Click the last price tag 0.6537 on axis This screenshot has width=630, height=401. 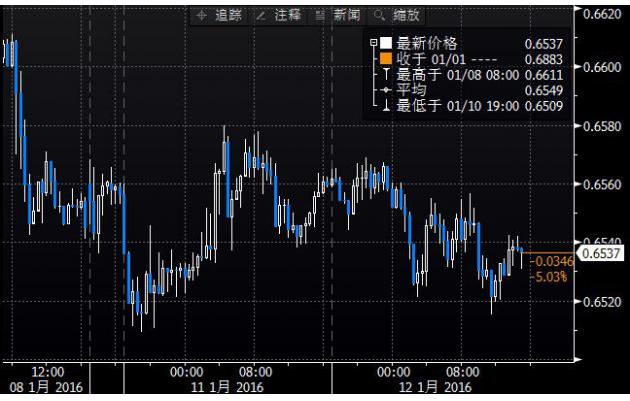[x=600, y=254]
